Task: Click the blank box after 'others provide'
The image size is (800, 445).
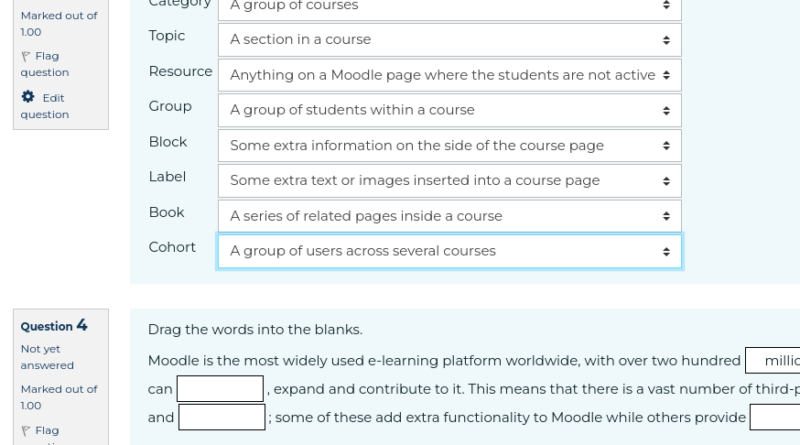Action: [774, 417]
